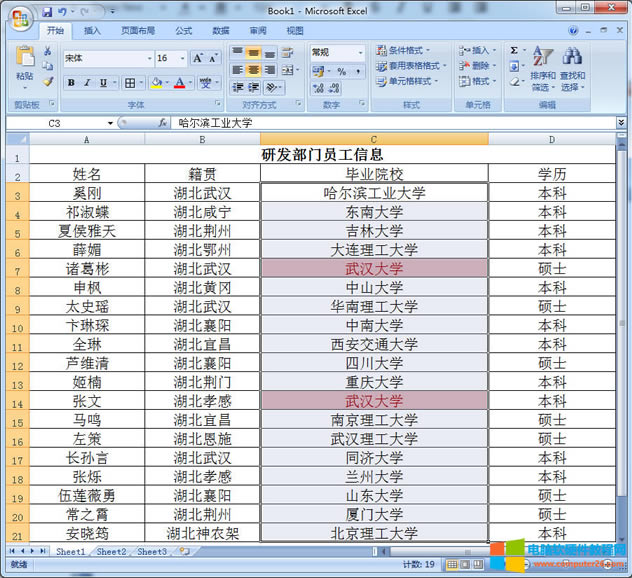
Task: Toggle Bold formatting
Action: [x=71, y=83]
